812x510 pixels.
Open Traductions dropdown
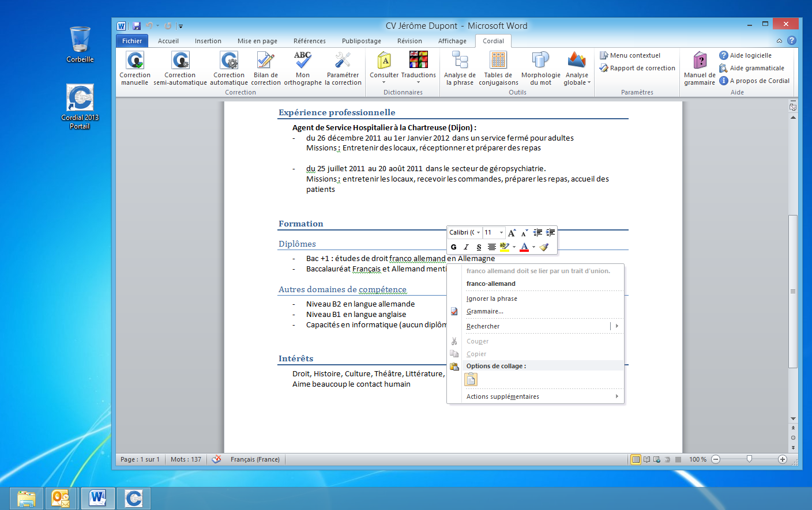pos(418,69)
